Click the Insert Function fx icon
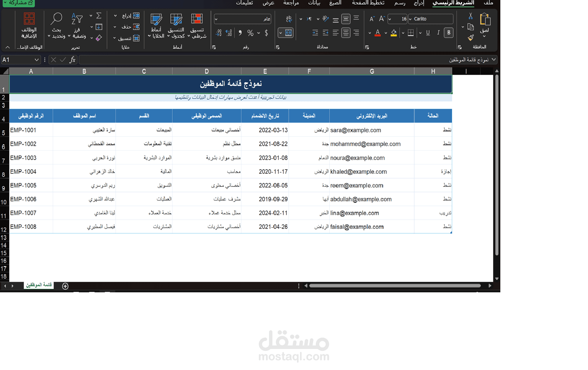Screen dimensions: 588x370 point(72,60)
